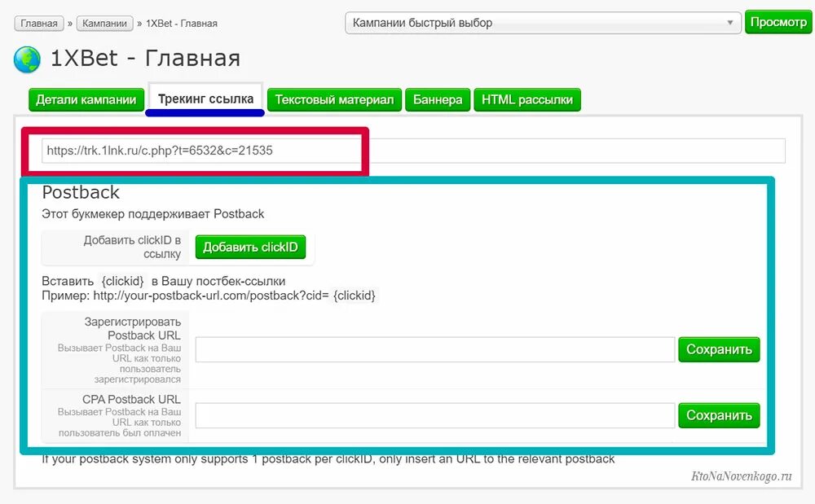Viewport: 815px width, 504px height.
Task: Click the 'Вставить {clickid}' instruction line
Action: click(x=163, y=282)
